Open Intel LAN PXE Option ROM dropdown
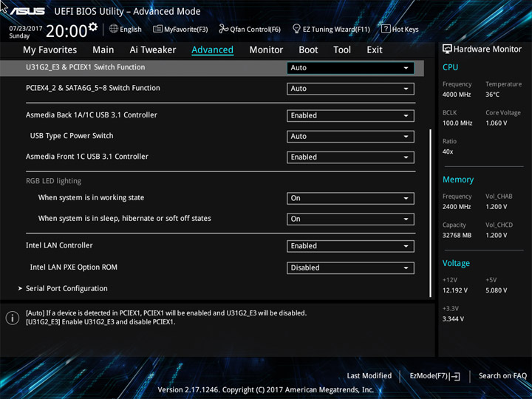This screenshot has width=532, height=399. click(350, 268)
